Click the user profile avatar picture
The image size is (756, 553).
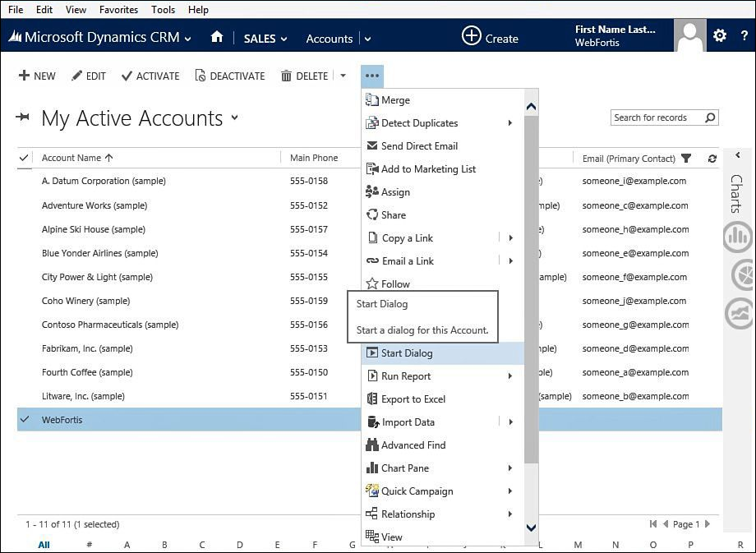(x=690, y=35)
